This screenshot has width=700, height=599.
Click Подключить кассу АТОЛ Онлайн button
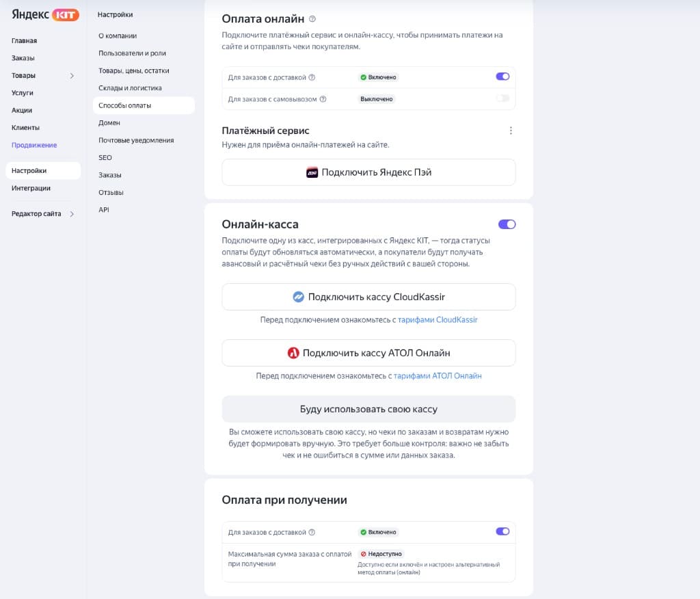tap(368, 353)
